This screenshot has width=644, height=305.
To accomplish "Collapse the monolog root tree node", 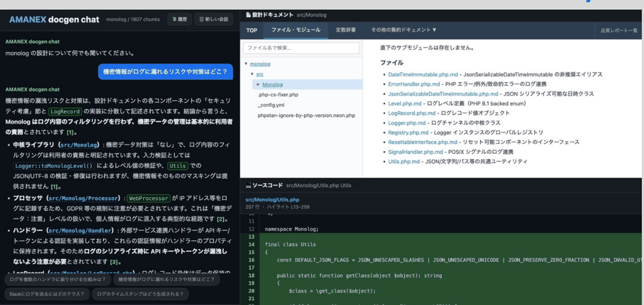I will [x=246, y=64].
